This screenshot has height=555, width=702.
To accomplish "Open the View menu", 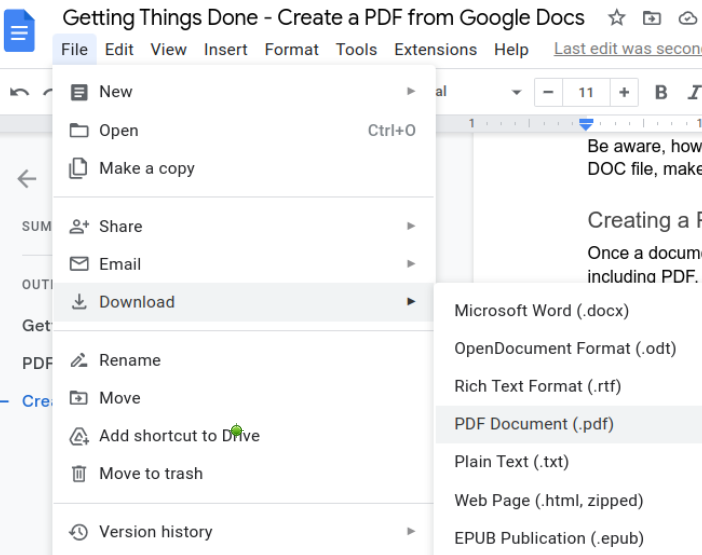I will pyautogui.click(x=168, y=49).
